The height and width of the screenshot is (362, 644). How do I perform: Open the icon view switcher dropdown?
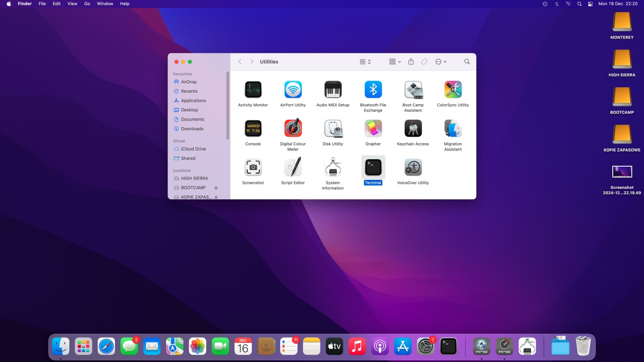click(365, 62)
